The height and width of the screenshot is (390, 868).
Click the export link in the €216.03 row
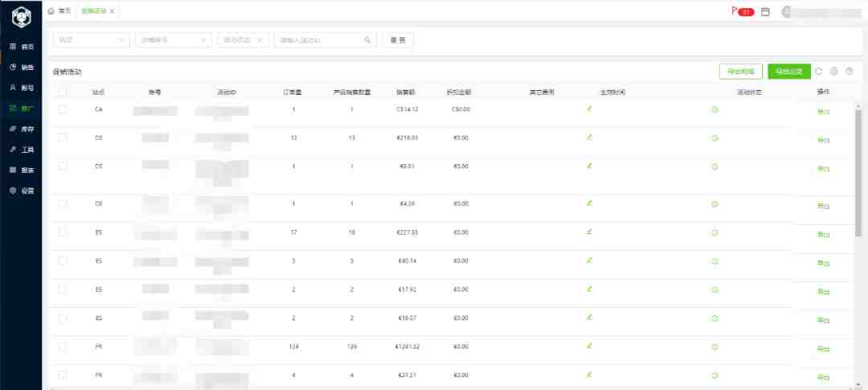823,141
